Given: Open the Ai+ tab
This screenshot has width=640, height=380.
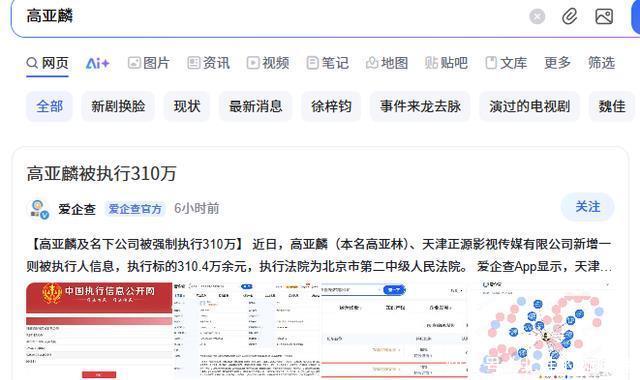Looking at the screenshot, I should (x=98, y=63).
